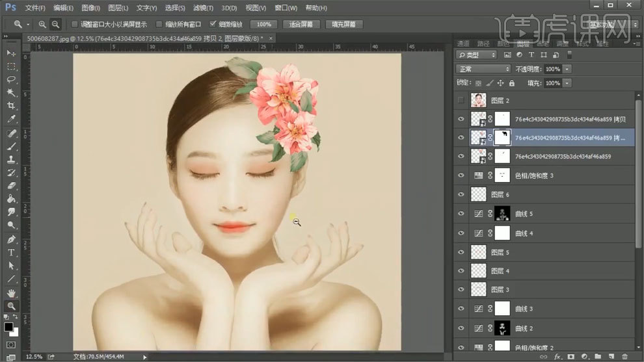644x362 pixels.
Task: Select the Eyedropper tool
Action: pos(11,120)
